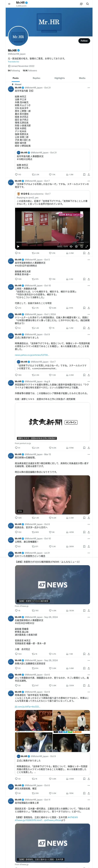Screen dimensions: 98x868
Task: Open the 19.1K Followers list
Action: (30, 71)
